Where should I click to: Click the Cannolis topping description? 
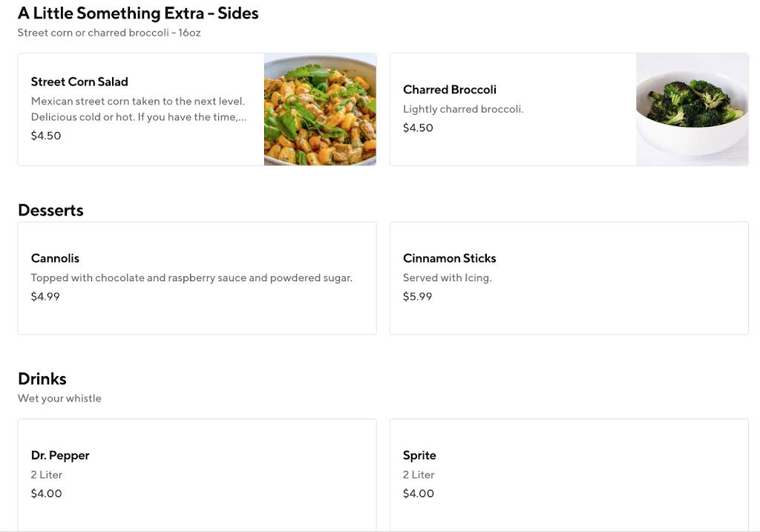[191, 278]
